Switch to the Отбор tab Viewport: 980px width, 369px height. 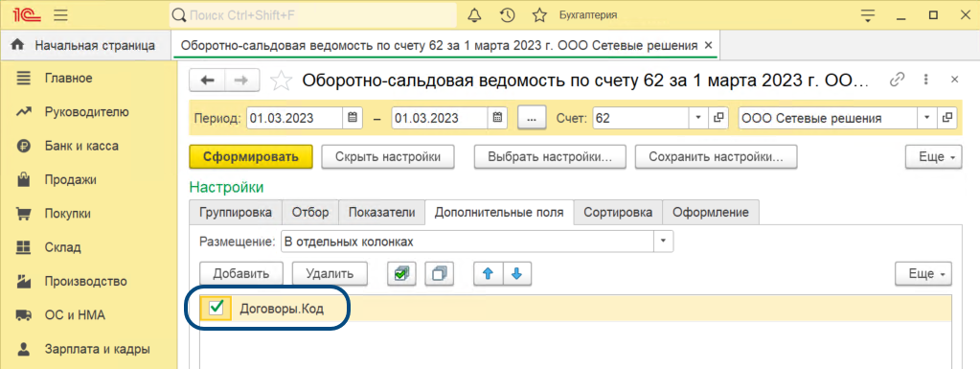pyautogui.click(x=310, y=212)
